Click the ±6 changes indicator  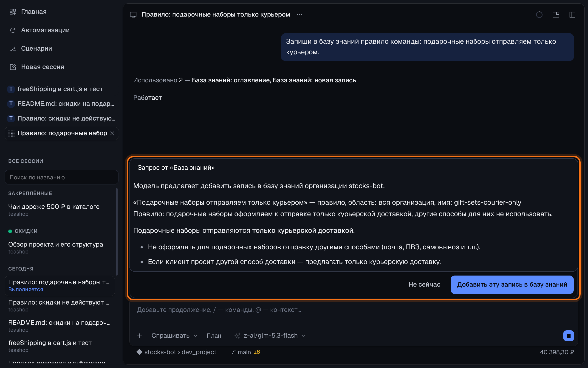(257, 352)
